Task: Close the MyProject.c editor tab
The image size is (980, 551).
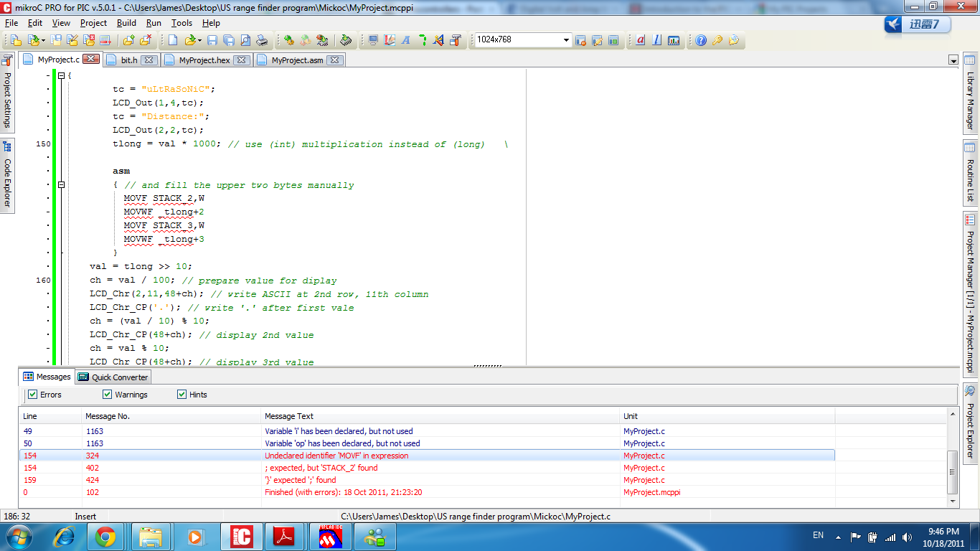Action: (90, 60)
